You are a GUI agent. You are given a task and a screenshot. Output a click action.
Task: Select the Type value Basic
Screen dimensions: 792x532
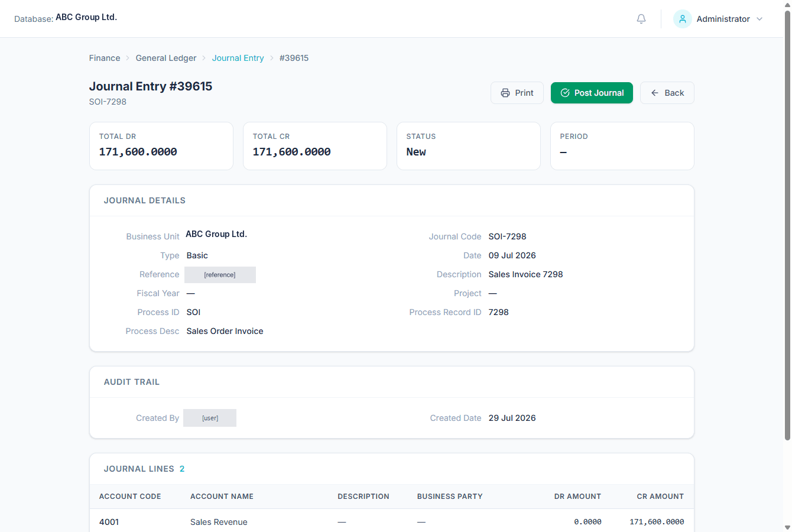(197, 255)
